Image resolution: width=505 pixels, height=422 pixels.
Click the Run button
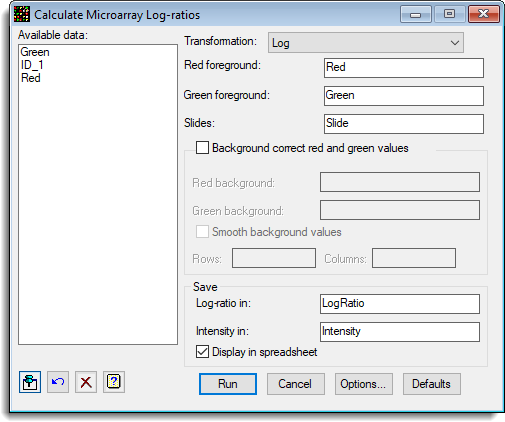228,384
